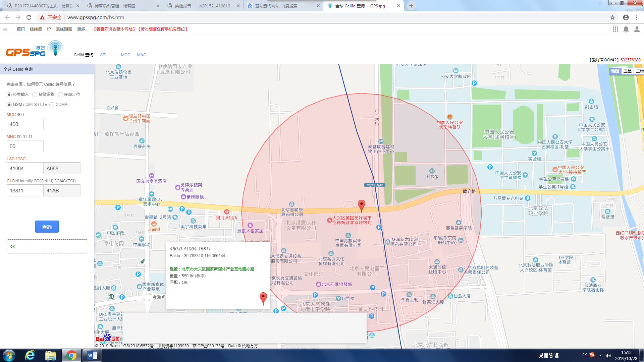Open Internet Explorer from the taskbar
The image size is (644, 362).
(x=30, y=355)
